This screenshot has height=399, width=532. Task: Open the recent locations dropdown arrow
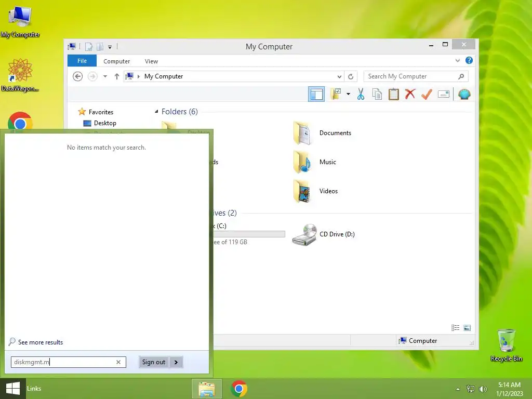pos(105,76)
